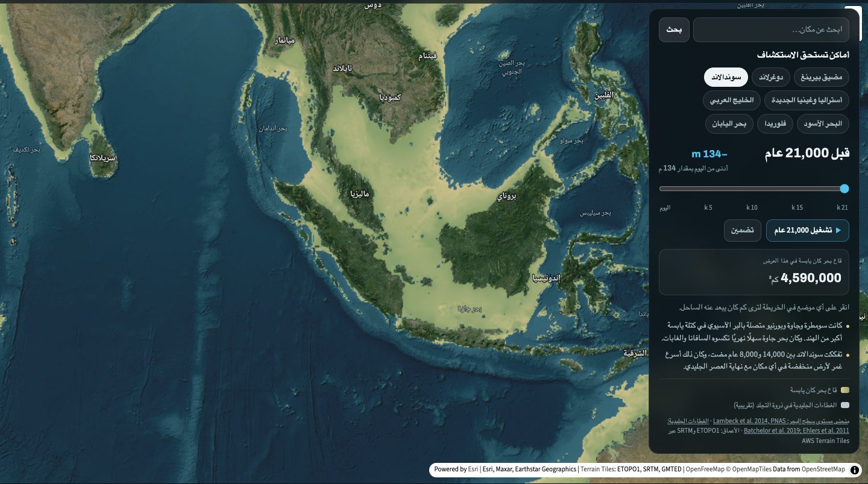
Task: Click the timeline slider handle
Action: [844, 189]
